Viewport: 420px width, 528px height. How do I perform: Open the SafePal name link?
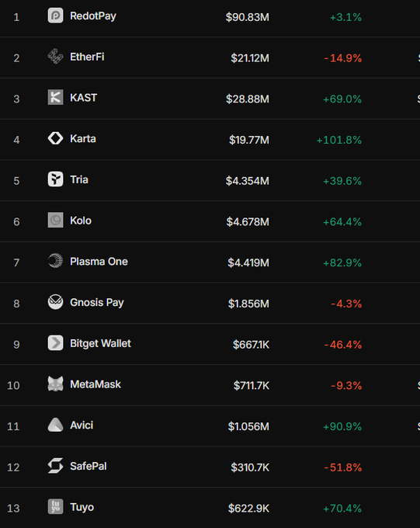(x=89, y=466)
